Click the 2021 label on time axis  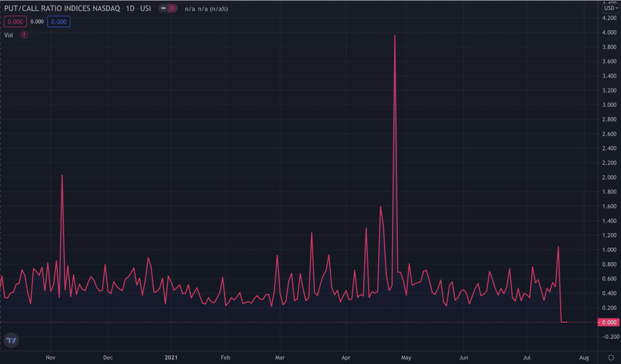point(171,357)
